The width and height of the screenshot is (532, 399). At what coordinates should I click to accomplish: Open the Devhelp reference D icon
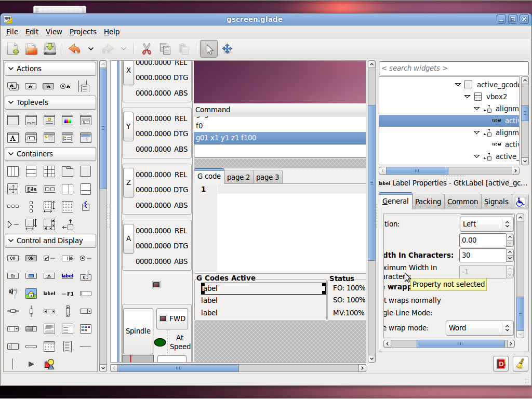(501, 364)
